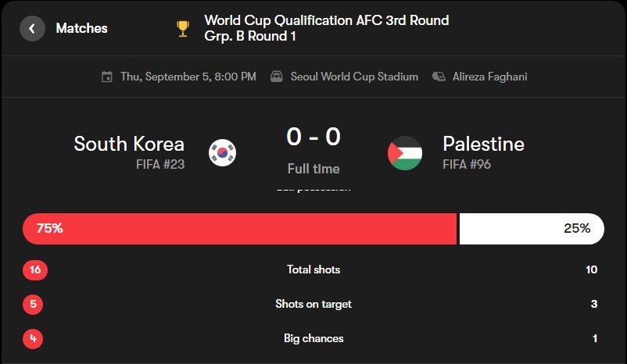Click the Seoul World Cup Stadium venue
Screen dimensions: 627x364
pos(354,77)
